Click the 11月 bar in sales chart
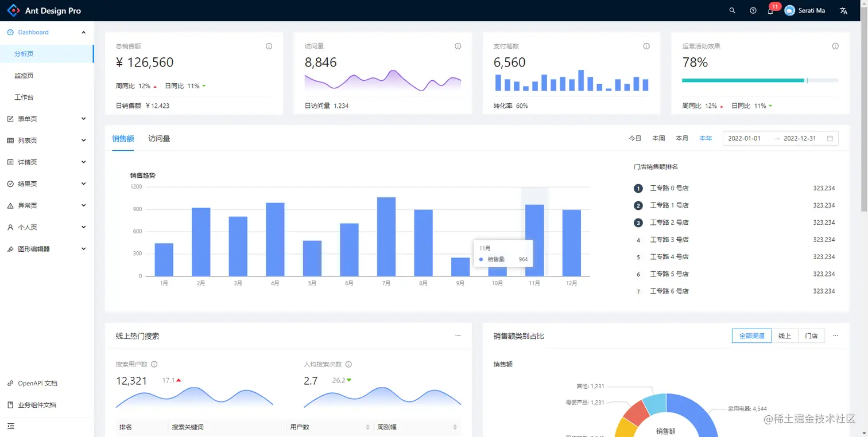 click(534, 240)
